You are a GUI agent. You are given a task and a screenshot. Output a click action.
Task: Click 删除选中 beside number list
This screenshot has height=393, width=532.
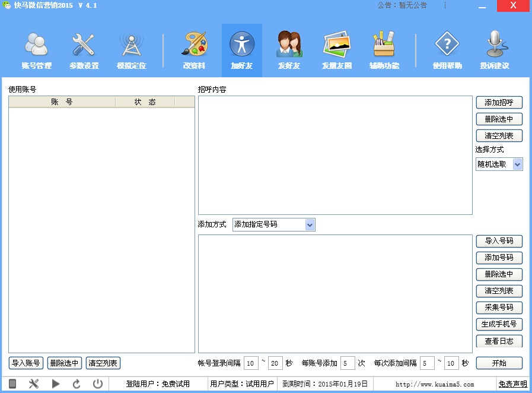point(499,274)
